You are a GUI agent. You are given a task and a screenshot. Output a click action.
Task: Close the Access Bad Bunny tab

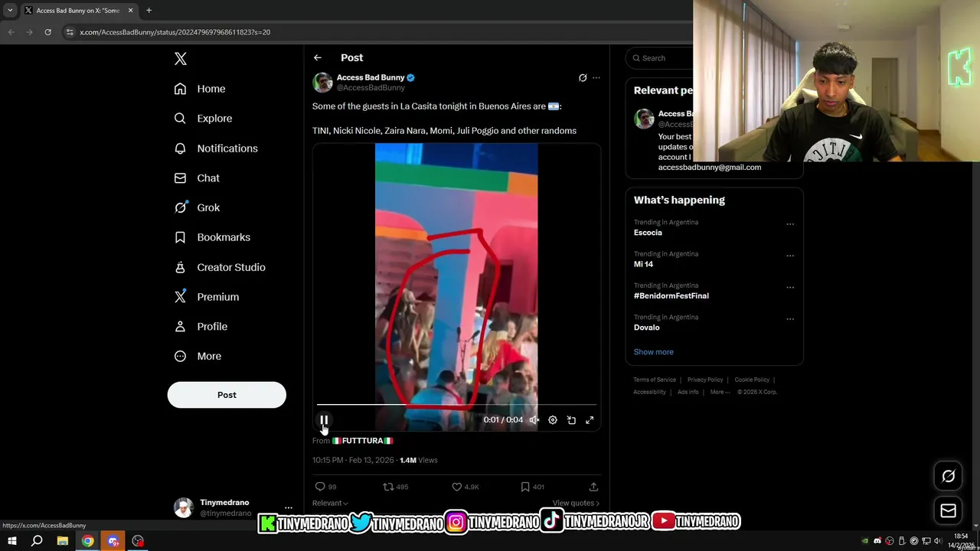point(130,11)
